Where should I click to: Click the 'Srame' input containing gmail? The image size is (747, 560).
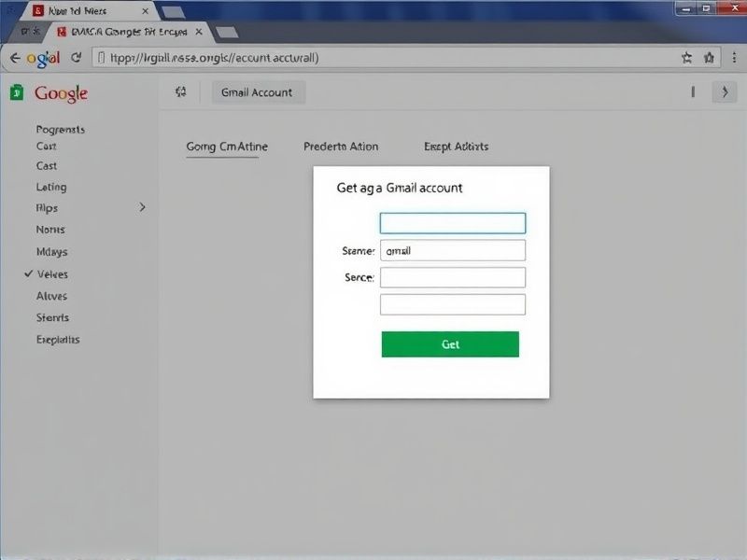[453, 250]
